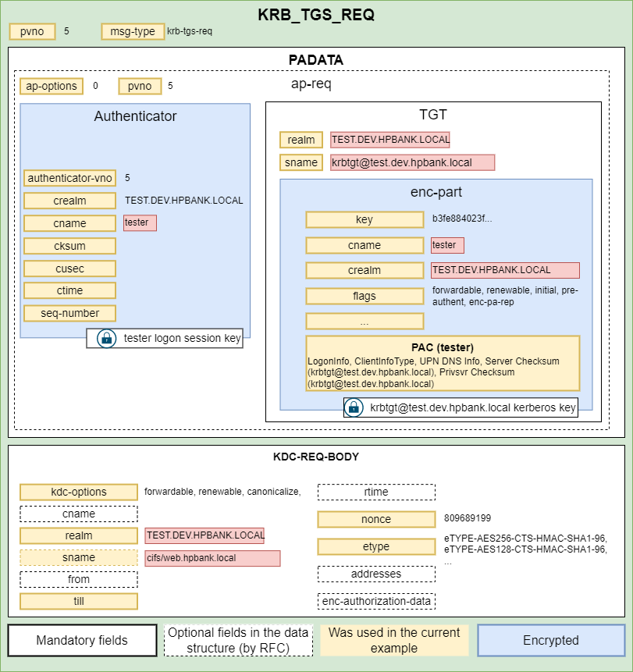Select the KDC-REQ-BODY heading
This screenshot has height=672, width=633.
tap(316, 457)
